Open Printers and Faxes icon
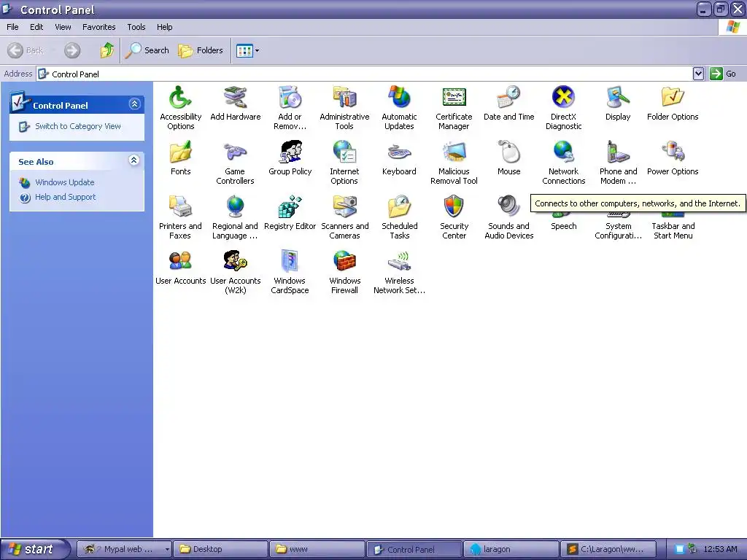747x560 pixels. point(181,207)
